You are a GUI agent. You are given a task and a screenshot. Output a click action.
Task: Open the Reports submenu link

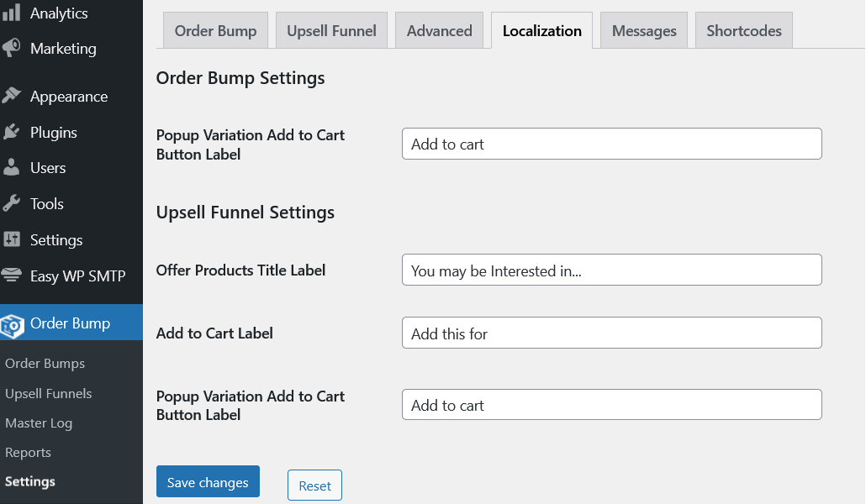28,452
